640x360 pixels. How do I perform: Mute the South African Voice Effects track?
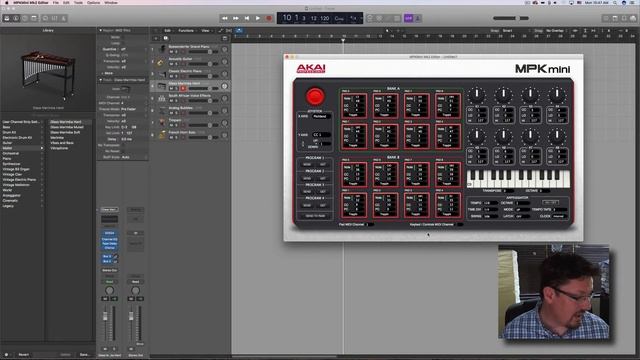(171, 101)
